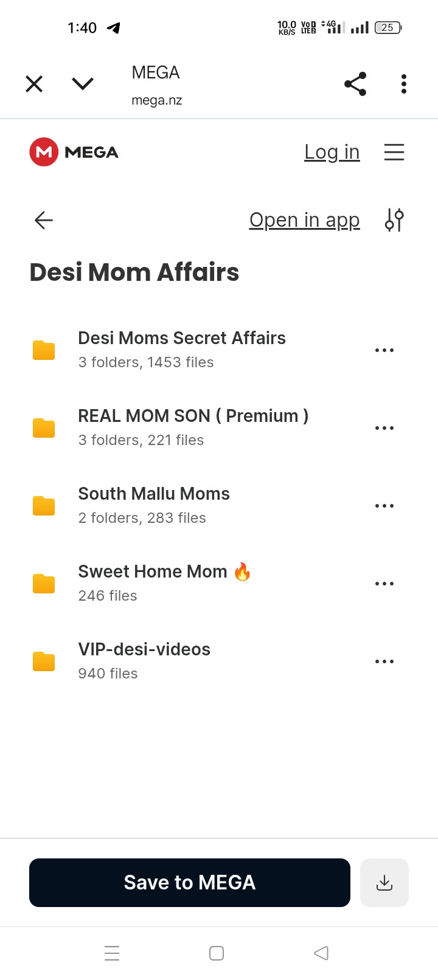This screenshot has height=980, width=438.
Task: Click the Open in app link
Action: 305,220
